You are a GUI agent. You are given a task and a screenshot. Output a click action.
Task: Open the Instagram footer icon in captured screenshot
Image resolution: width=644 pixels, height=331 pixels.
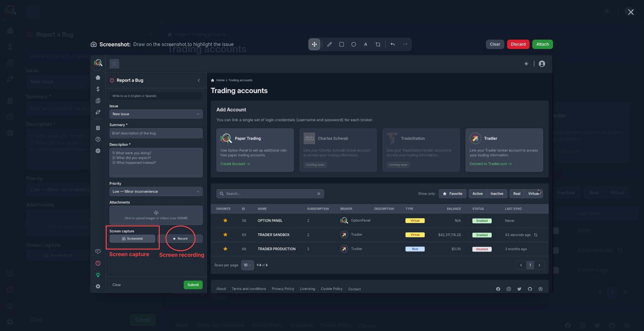tap(509, 289)
